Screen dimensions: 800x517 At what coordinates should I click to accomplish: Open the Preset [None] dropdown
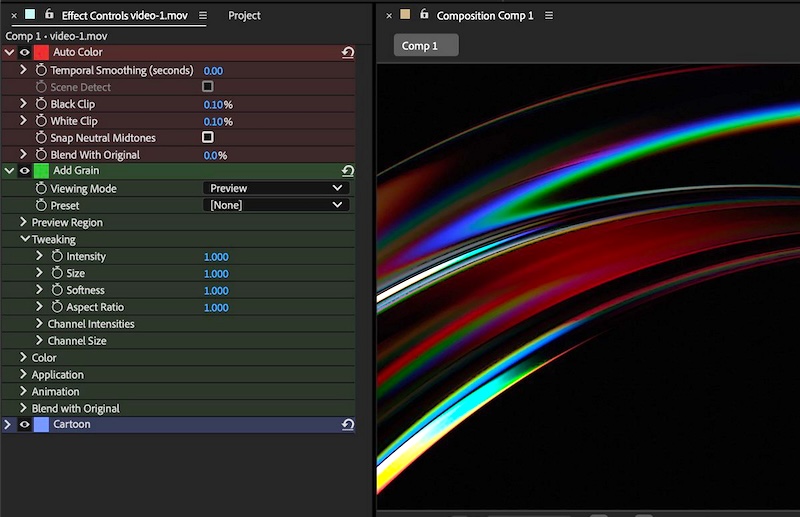click(276, 205)
